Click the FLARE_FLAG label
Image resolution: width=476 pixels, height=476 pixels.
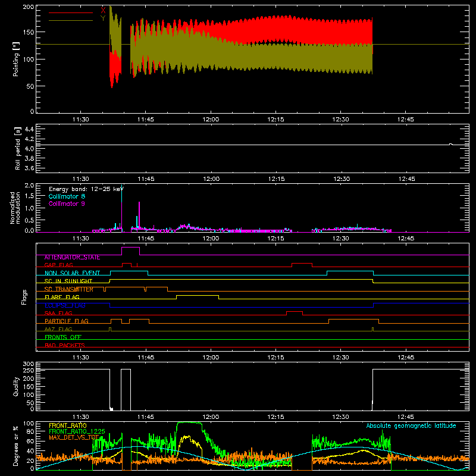(x=62, y=297)
